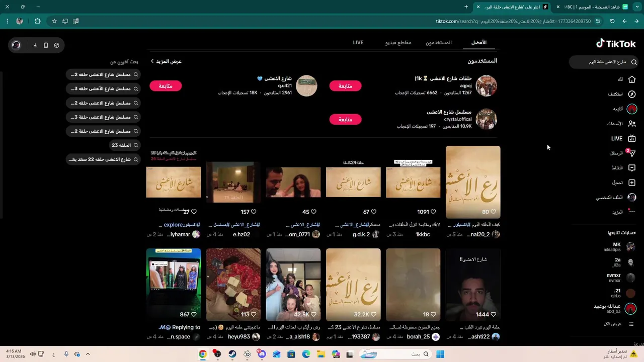Screen dimensions: 644x362
Task: Click the search magnifier in the TikTok search box
Action: click(634, 62)
